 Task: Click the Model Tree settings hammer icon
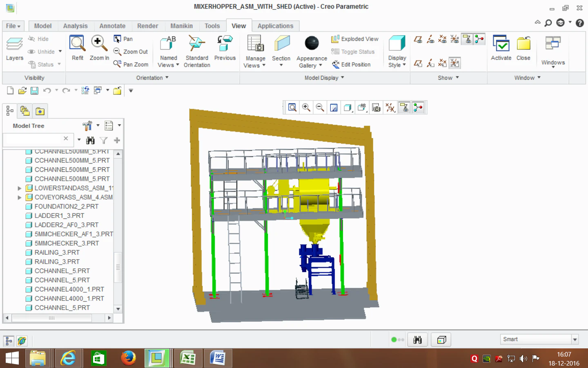(87, 126)
